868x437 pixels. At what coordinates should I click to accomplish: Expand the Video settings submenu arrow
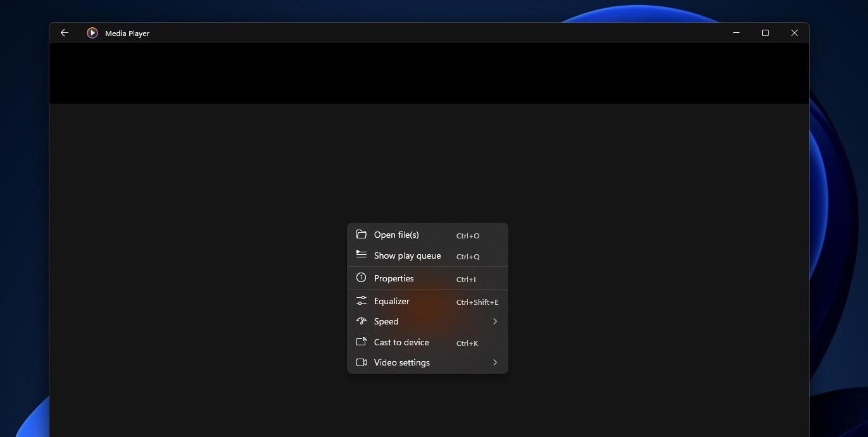[495, 362]
